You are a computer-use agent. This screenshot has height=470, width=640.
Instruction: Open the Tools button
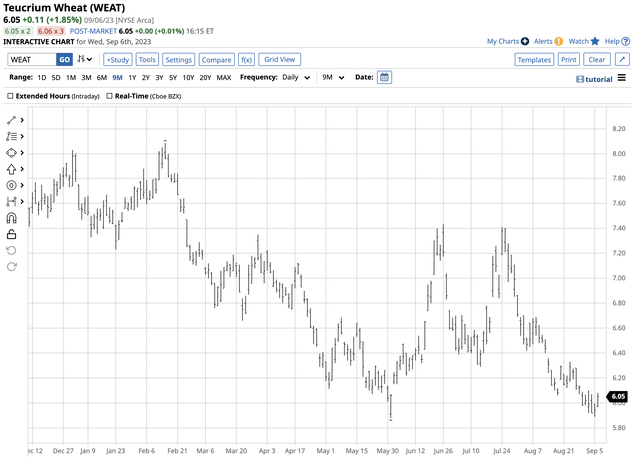pyautogui.click(x=147, y=60)
